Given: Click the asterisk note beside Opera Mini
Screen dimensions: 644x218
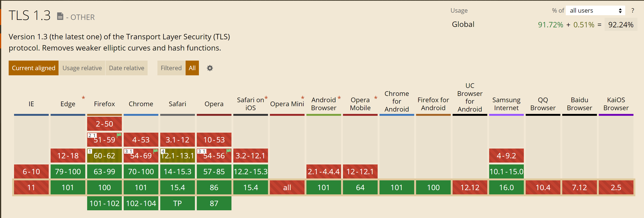Looking at the screenshot, I should point(302,98).
